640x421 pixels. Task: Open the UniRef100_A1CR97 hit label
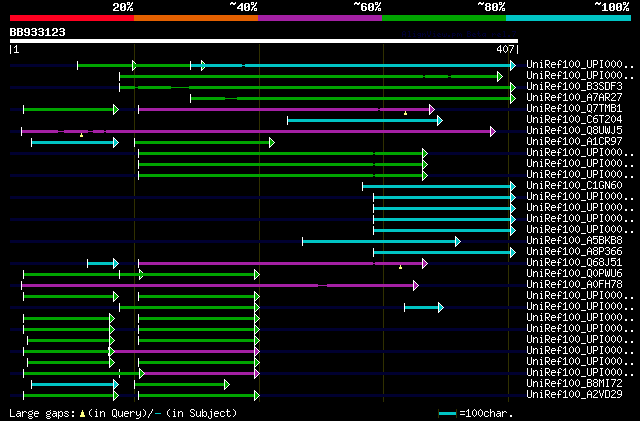(x=574, y=142)
